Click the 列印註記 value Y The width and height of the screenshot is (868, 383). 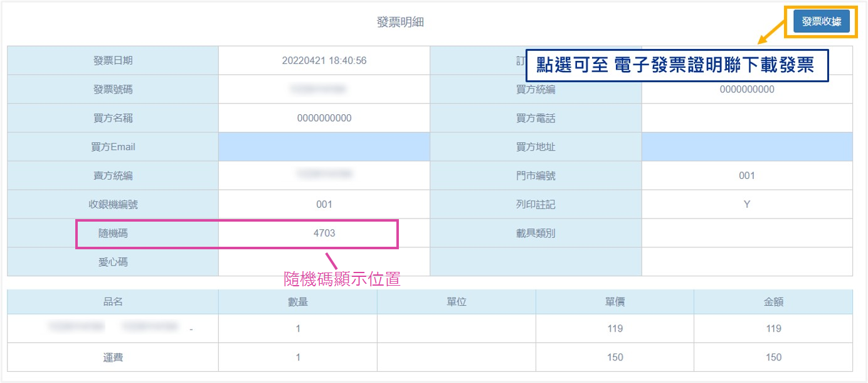coord(746,204)
